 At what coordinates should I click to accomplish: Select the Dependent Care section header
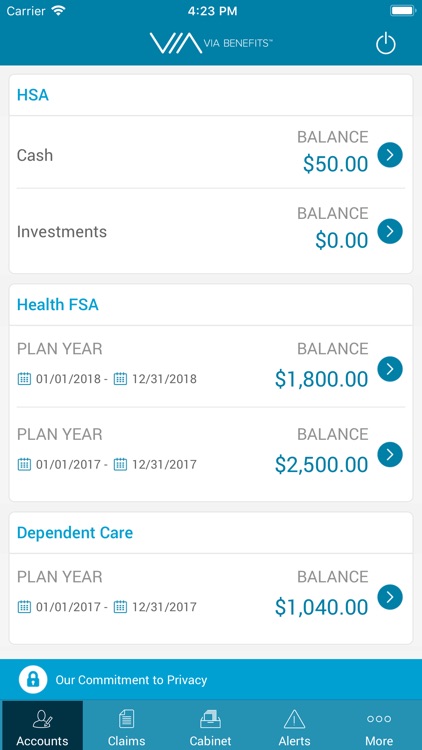75,533
